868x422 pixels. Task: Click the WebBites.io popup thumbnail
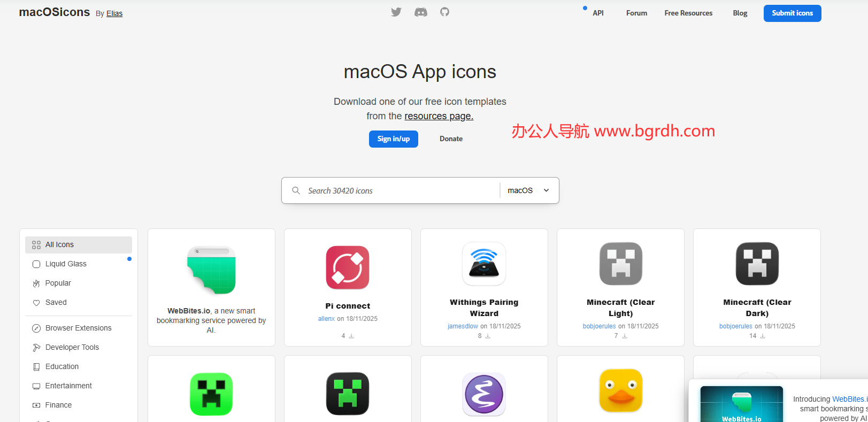tap(742, 404)
